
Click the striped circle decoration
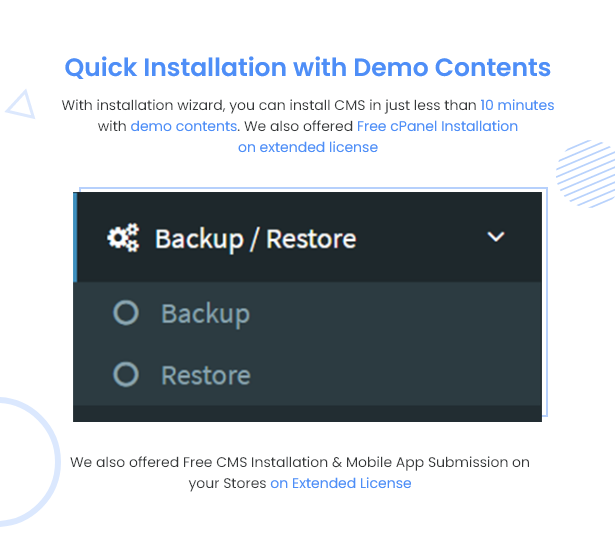pos(586,174)
